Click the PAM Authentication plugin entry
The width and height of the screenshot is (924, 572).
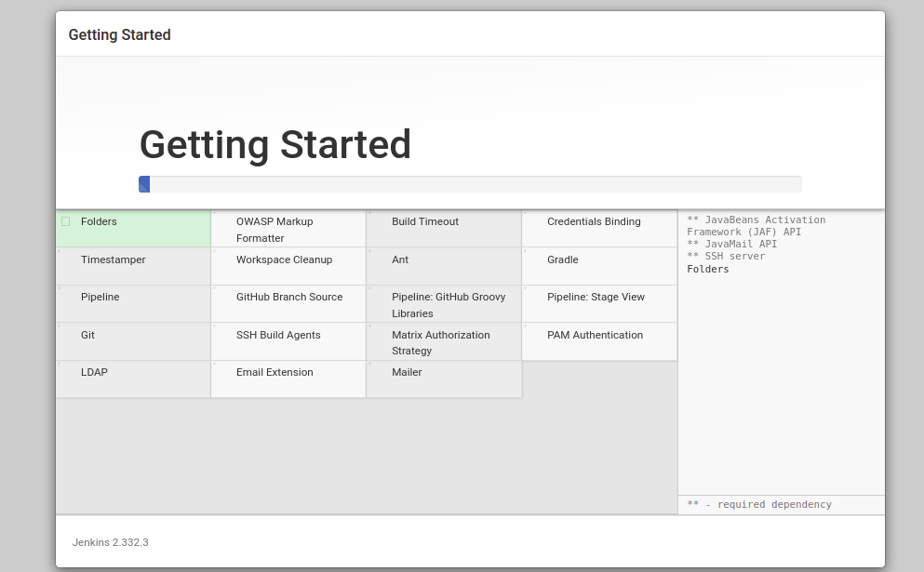pyautogui.click(x=599, y=341)
